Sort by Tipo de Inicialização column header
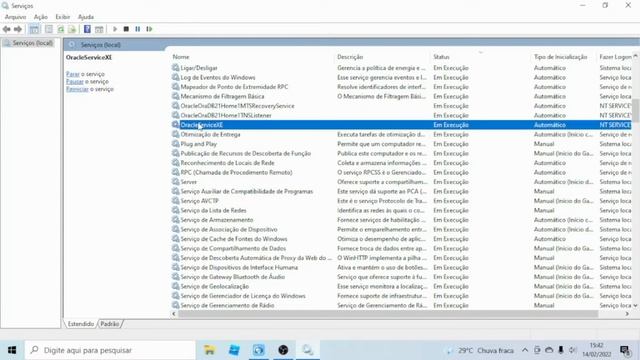The image size is (640, 360). point(560,57)
